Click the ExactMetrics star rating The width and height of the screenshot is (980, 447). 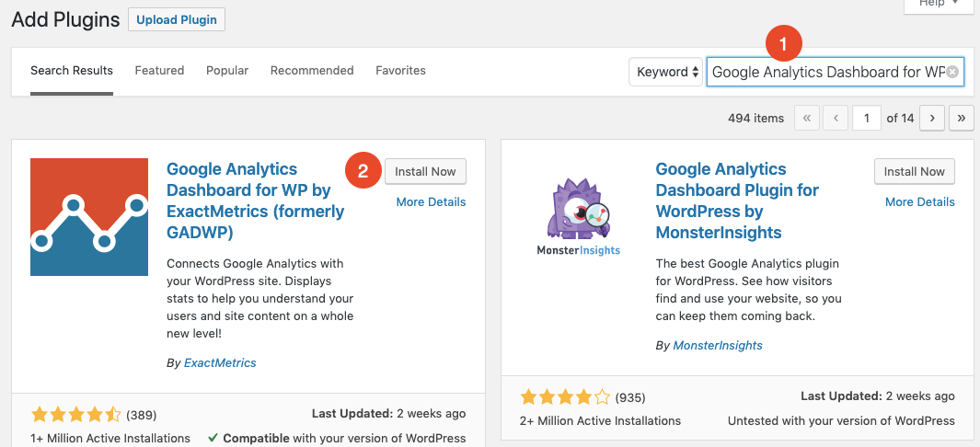pos(75,415)
